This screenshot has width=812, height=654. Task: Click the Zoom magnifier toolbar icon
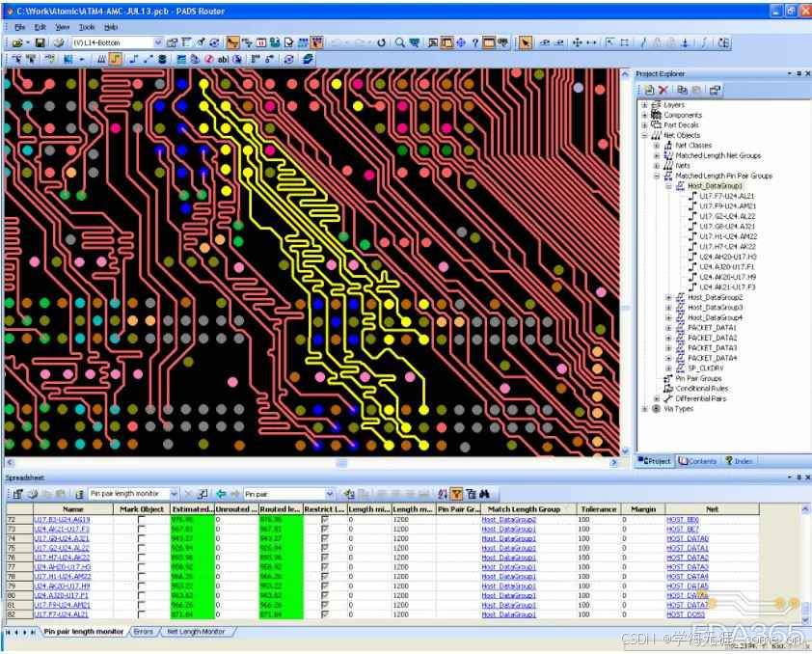tap(400, 42)
